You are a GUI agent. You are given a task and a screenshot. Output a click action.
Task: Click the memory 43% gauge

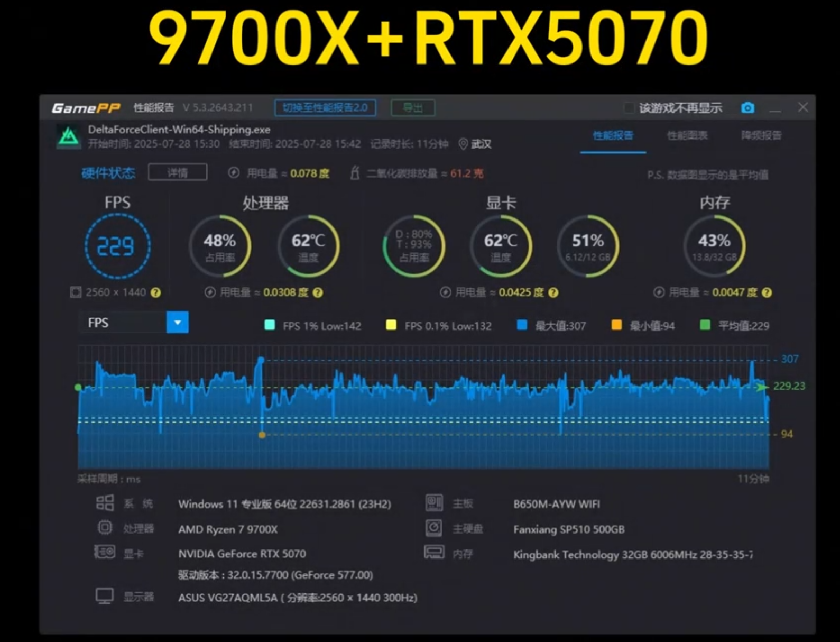click(715, 246)
